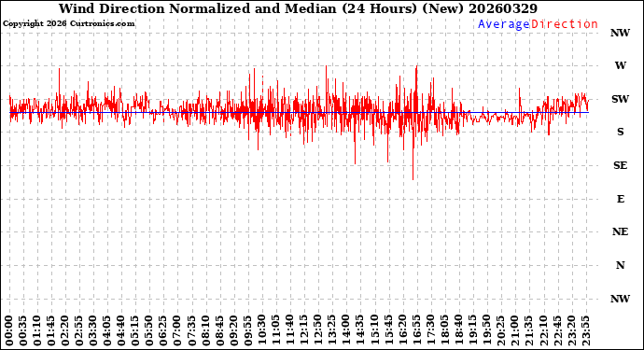Click the 21:00 time axis label

click(514, 331)
